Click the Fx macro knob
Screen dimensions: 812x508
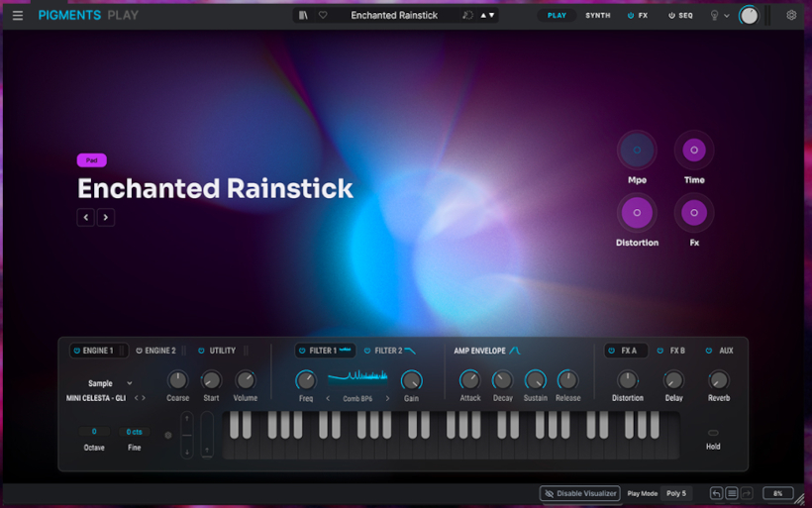tap(694, 212)
